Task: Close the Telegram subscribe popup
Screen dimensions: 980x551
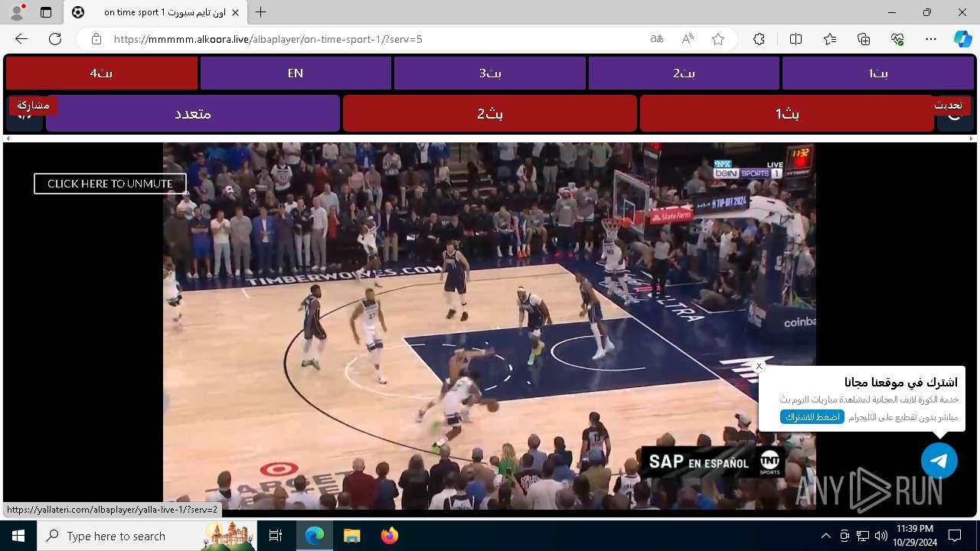Action: point(759,367)
